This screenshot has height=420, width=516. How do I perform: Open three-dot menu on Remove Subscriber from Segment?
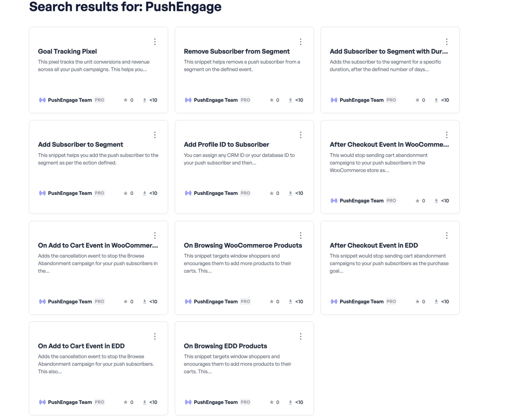[301, 42]
